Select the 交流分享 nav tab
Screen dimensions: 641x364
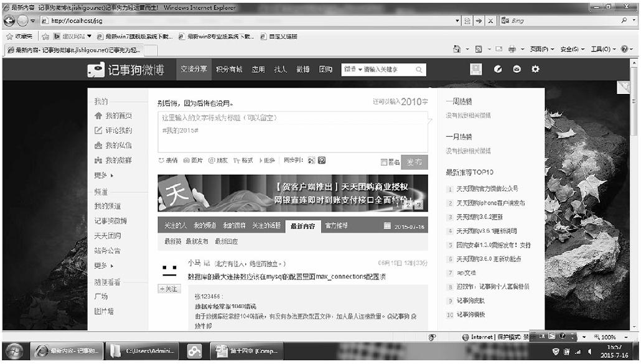(x=194, y=69)
